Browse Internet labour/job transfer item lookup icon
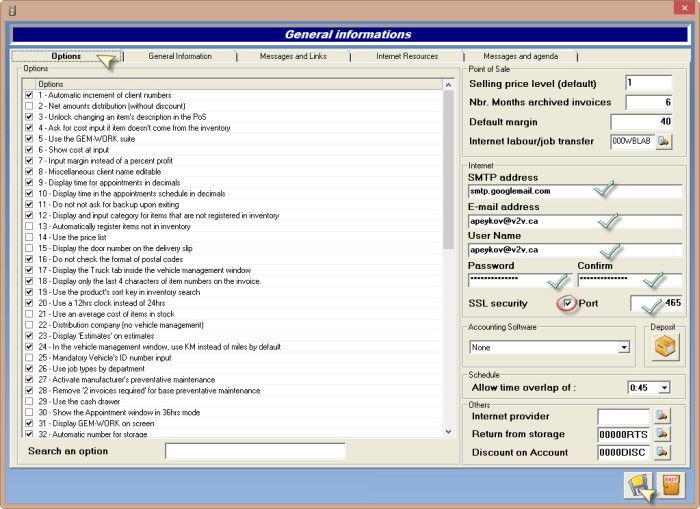Image resolution: width=700 pixels, height=509 pixels. pyautogui.click(x=664, y=142)
